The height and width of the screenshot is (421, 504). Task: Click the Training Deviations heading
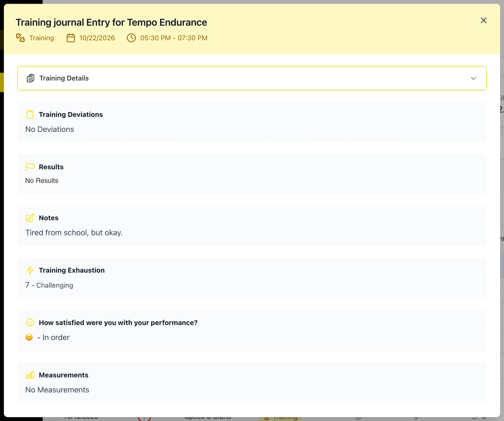(x=71, y=115)
